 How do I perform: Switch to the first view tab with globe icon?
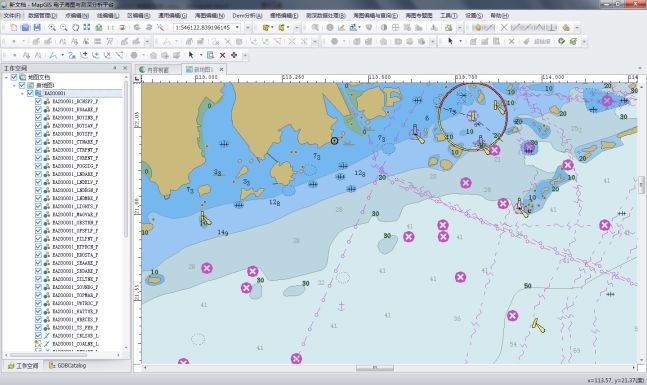click(158, 69)
